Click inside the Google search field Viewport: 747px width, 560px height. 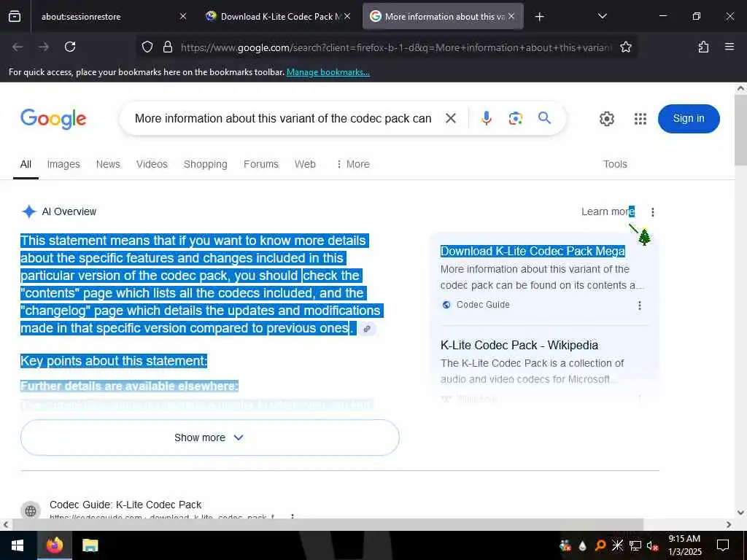[x=282, y=119]
